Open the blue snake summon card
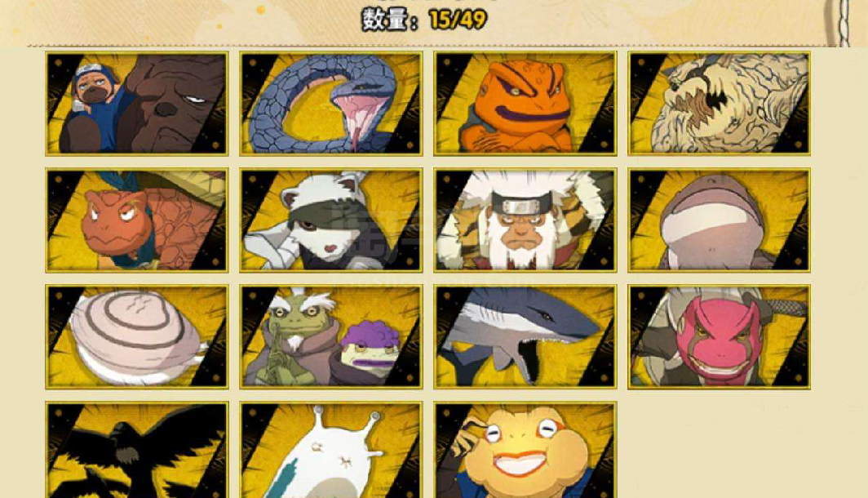The height and width of the screenshot is (498, 868). [x=331, y=104]
